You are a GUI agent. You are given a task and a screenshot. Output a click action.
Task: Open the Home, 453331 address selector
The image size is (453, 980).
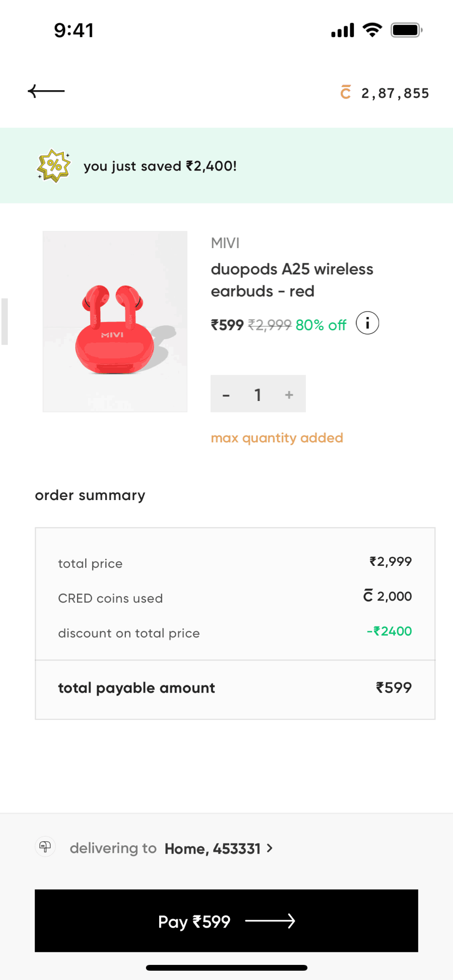(x=213, y=849)
